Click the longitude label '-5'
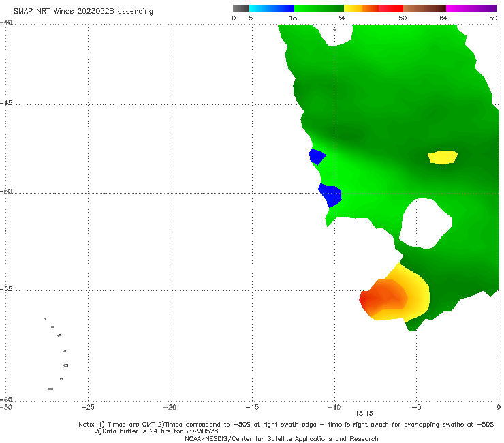The image size is (504, 443). point(416,407)
